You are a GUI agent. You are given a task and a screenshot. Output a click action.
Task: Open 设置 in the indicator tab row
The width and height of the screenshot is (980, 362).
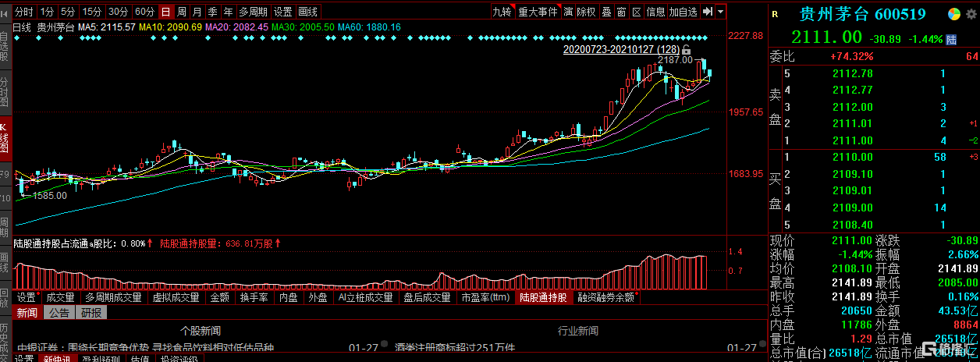click(27, 297)
